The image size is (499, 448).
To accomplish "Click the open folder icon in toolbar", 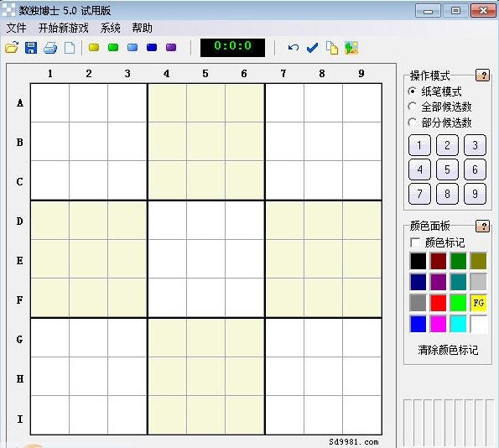I will tap(12, 48).
